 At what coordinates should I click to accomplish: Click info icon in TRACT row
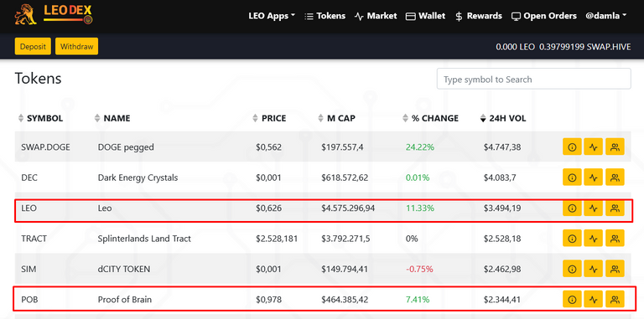point(572,239)
